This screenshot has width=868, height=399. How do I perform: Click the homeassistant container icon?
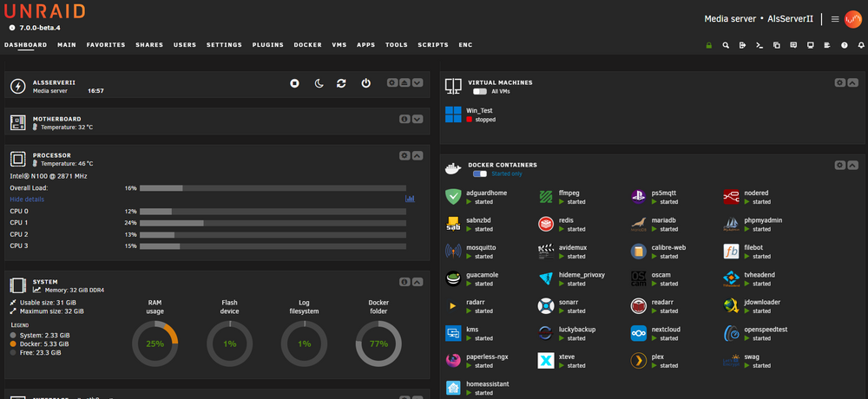point(453,388)
